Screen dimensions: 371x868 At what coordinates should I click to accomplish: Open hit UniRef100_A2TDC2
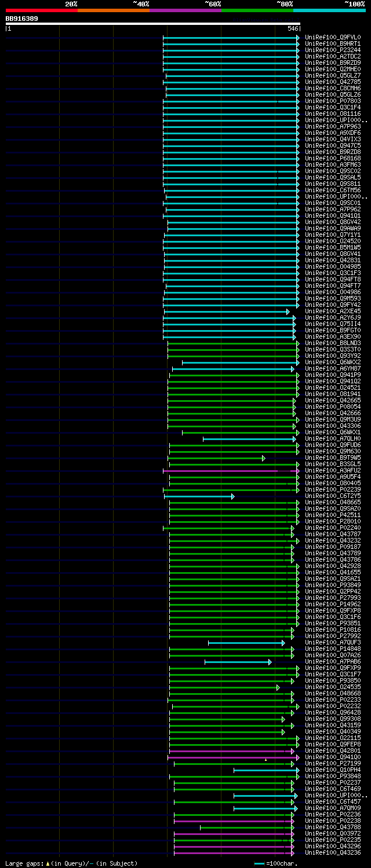[x=333, y=56]
